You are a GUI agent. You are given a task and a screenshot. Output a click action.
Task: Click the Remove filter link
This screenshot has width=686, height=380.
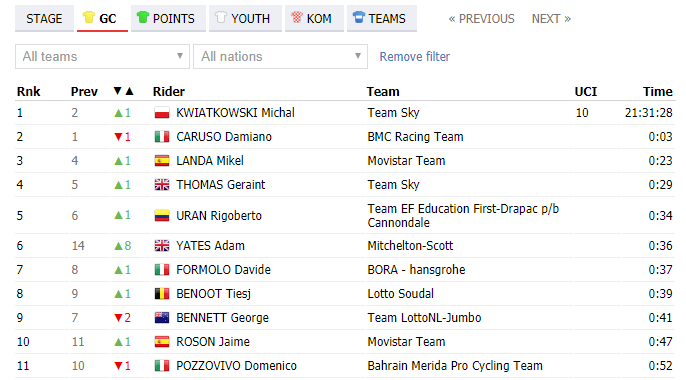414,57
